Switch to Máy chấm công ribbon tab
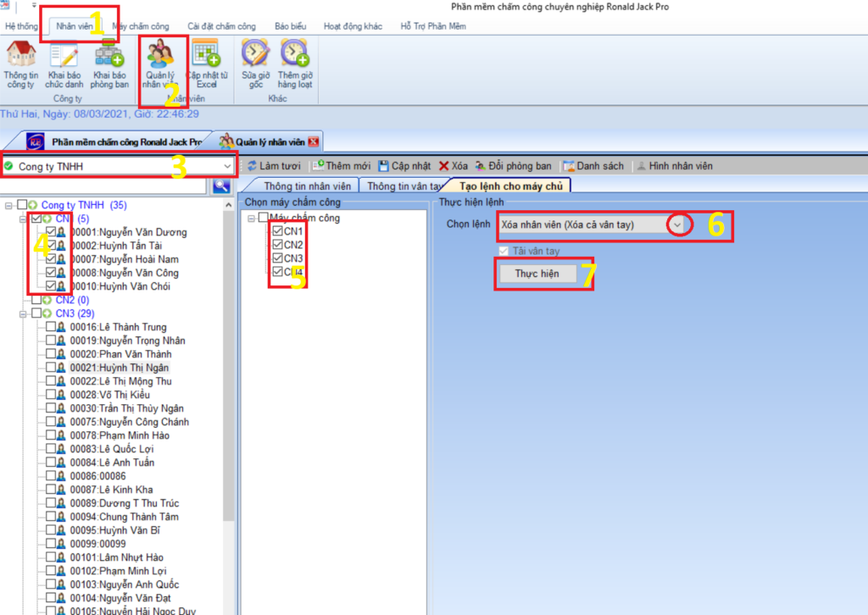The image size is (868, 615). [142, 26]
